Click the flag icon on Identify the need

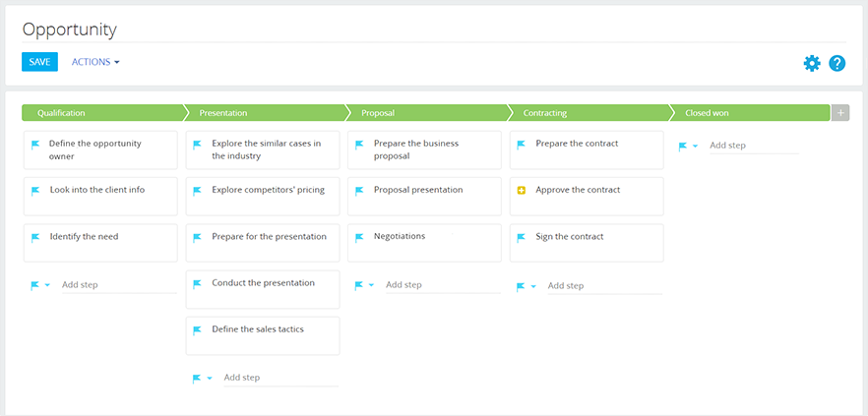[x=35, y=237]
